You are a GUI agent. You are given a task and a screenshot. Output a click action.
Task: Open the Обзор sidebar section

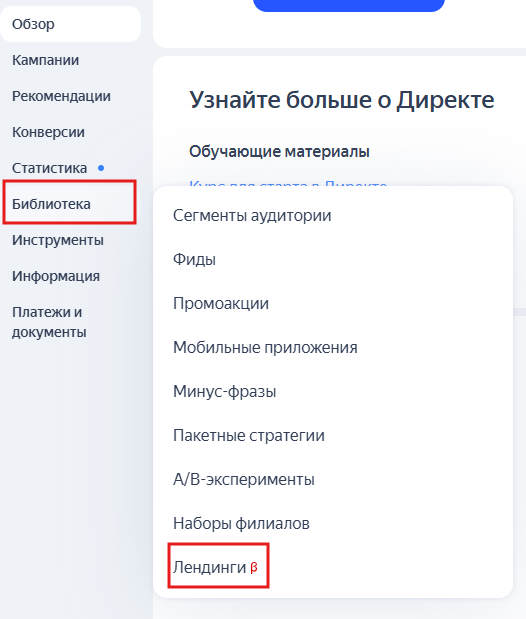pos(70,24)
